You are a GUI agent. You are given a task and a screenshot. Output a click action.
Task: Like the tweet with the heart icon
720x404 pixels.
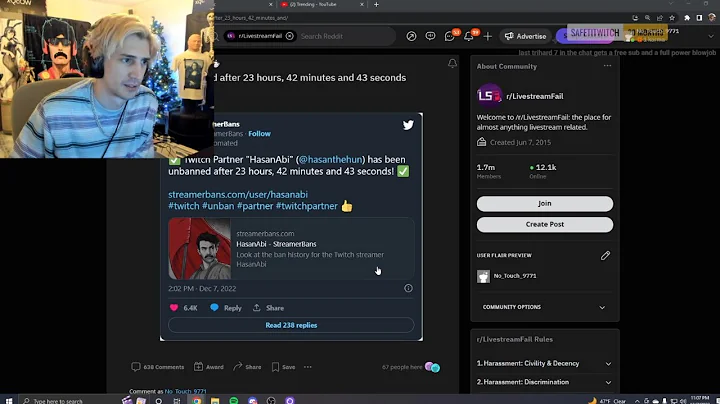(174, 308)
